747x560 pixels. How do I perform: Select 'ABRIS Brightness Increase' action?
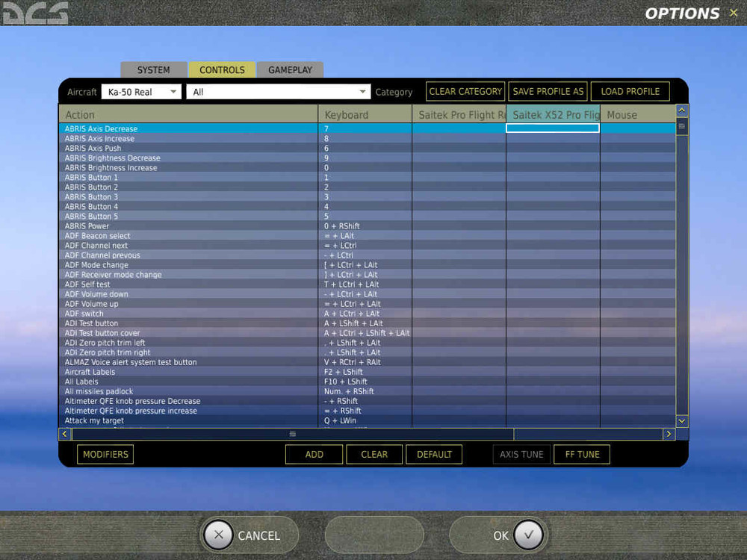click(111, 167)
